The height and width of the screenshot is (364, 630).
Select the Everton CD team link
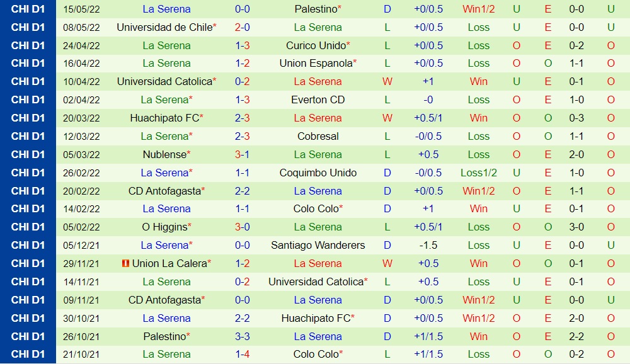[318, 100]
